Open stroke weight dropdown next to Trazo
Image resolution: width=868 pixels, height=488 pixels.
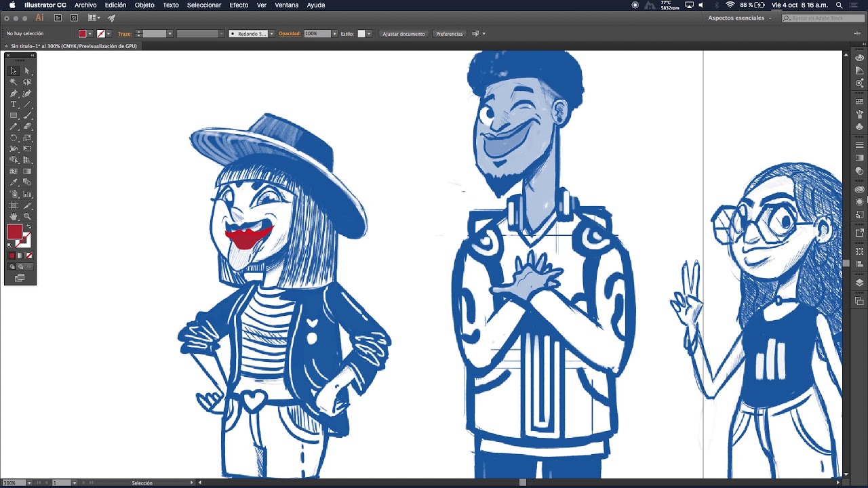tap(170, 34)
